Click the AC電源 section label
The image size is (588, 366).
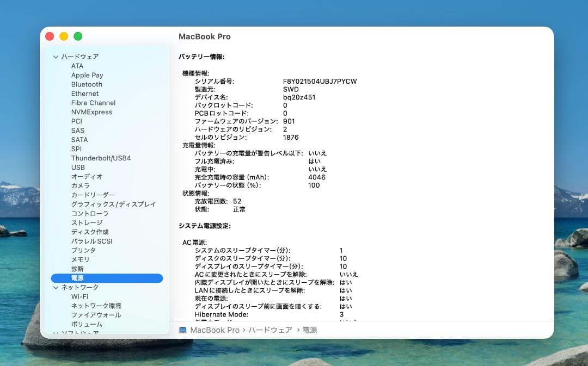point(194,243)
